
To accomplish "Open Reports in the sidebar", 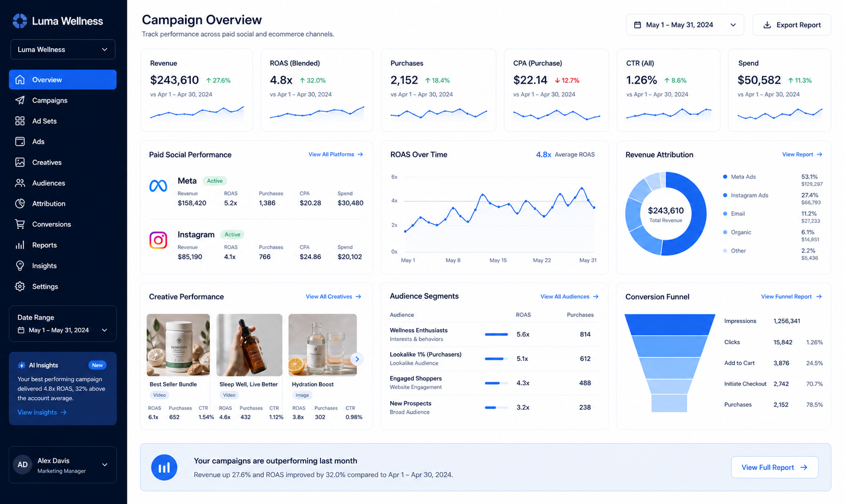I will pos(62,245).
